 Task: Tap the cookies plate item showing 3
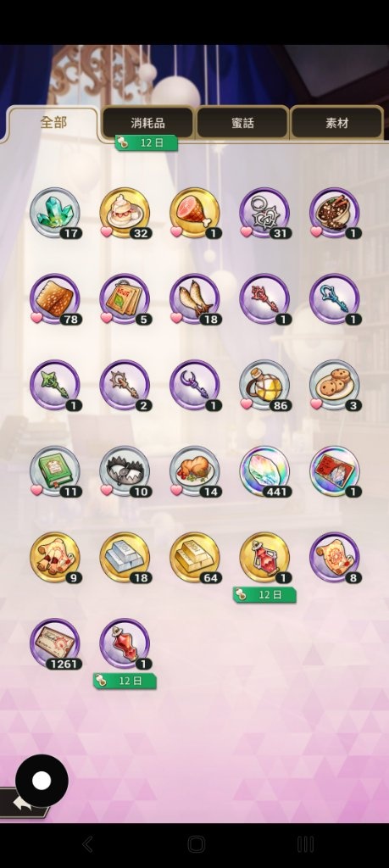[x=335, y=386]
